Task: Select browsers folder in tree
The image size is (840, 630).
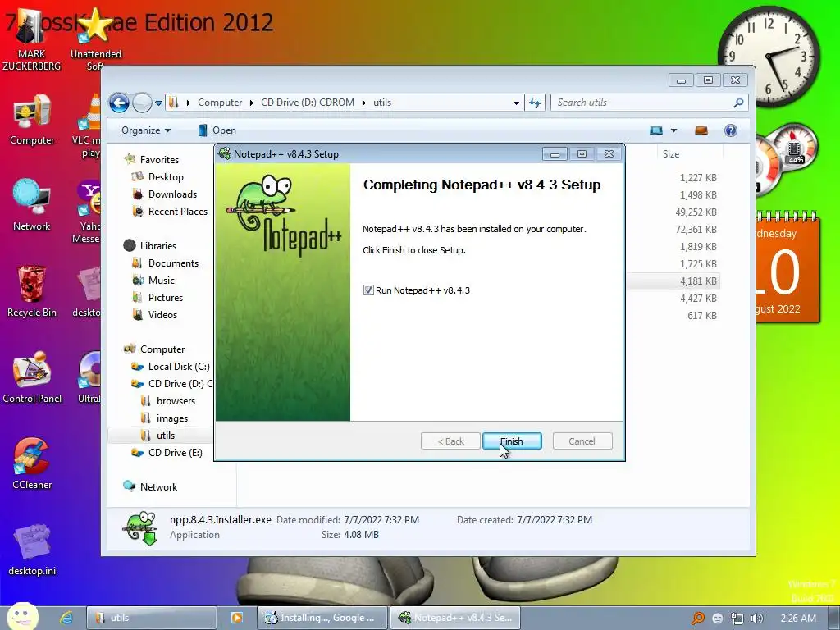Action: pyautogui.click(x=176, y=400)
